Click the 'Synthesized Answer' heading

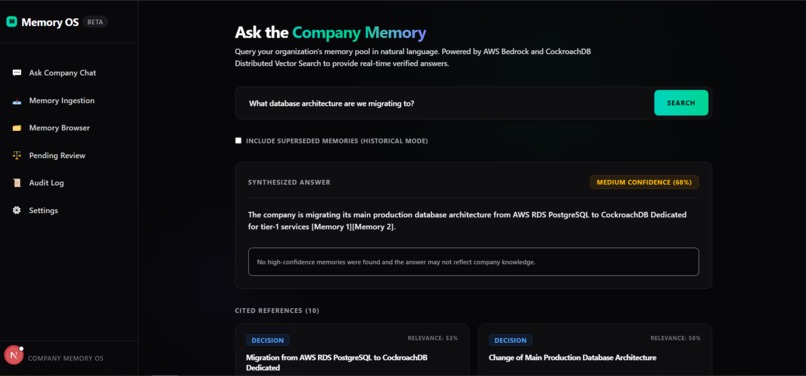point(289,182)
